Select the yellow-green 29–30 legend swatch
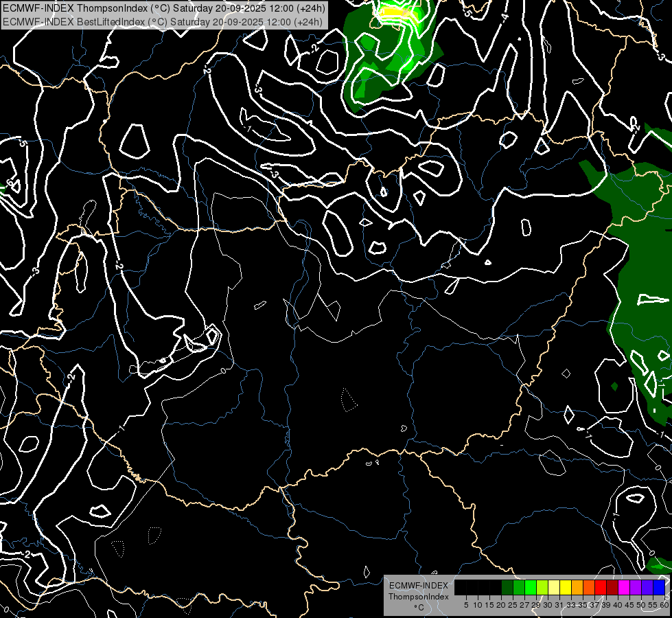672x618 pixels. click(x=542, y=587)
